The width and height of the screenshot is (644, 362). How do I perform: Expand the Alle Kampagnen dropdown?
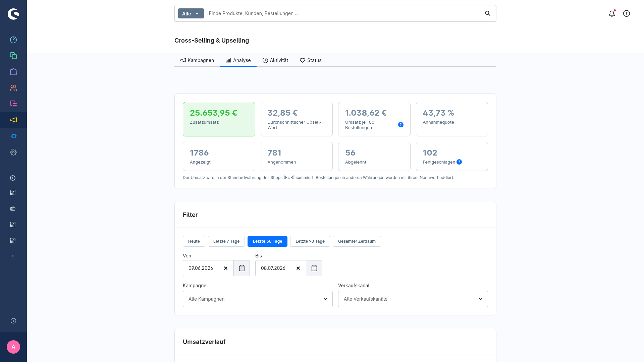tap(258, 299)
